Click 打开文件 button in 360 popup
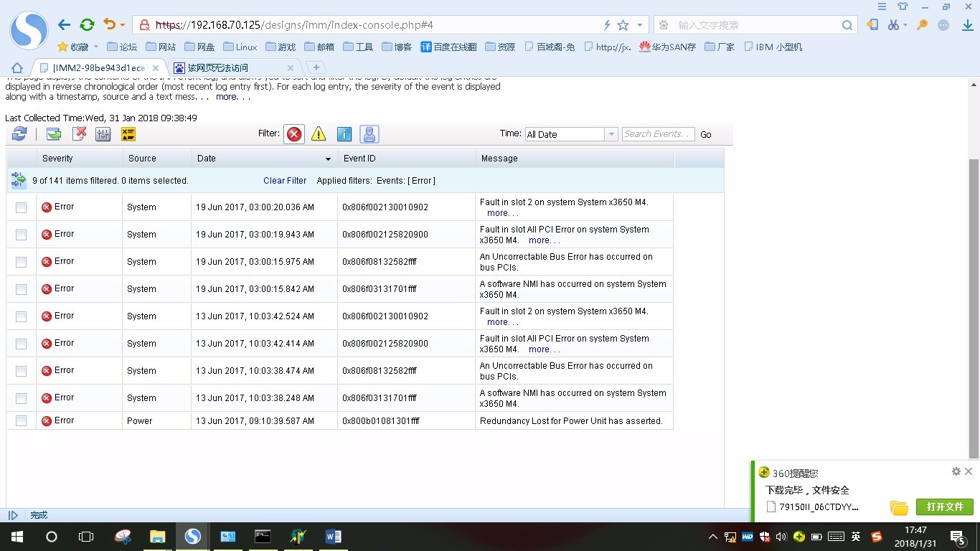This screenshot has width=980, height=551. point(944,507)
